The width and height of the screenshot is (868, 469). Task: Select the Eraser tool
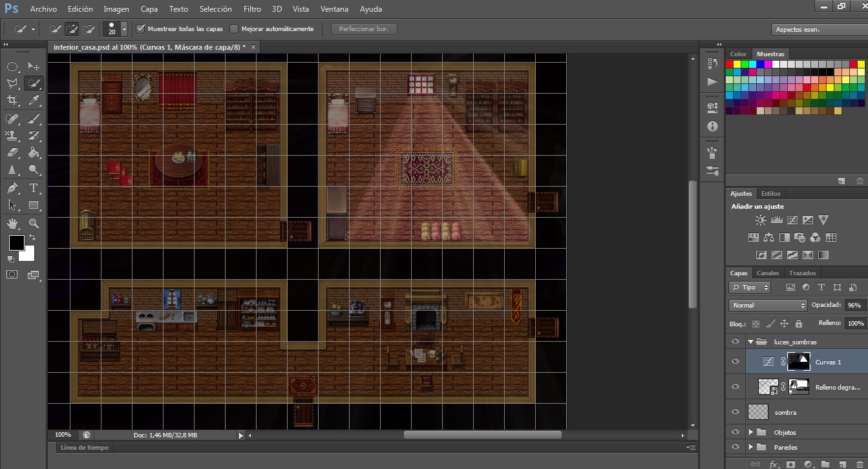click(12, 153)
